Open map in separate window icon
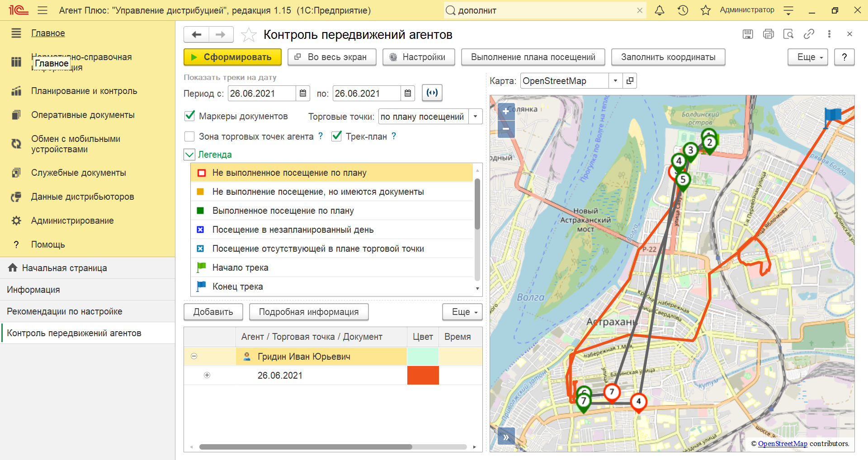 pos(630,81)
